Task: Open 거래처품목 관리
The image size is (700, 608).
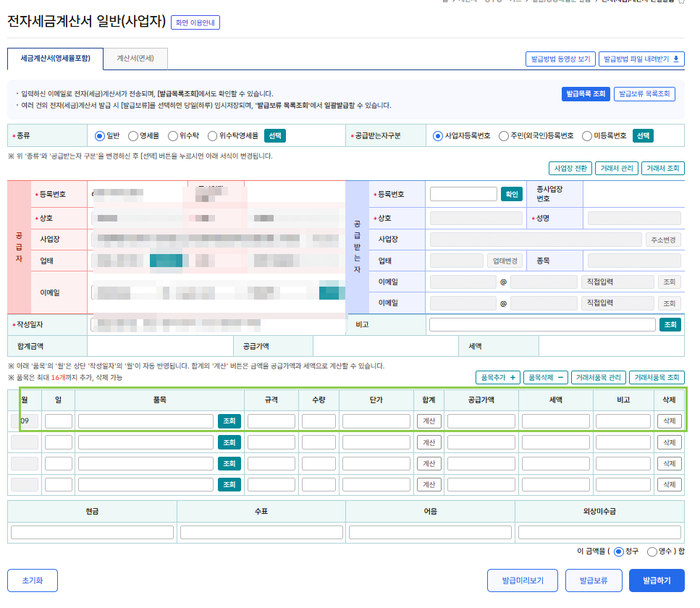Action: pyautogui.click(x=598, y=378)
